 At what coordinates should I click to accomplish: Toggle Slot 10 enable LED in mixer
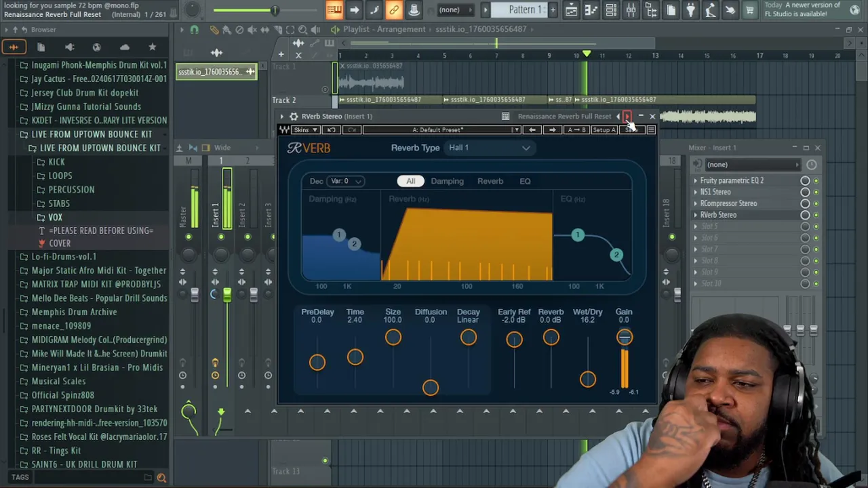point(816,284)
